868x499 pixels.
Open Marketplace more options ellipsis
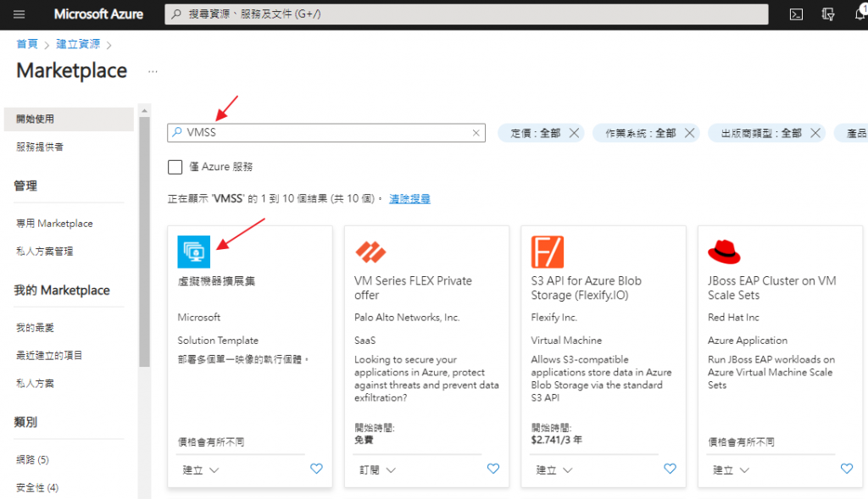pos(153,71)
